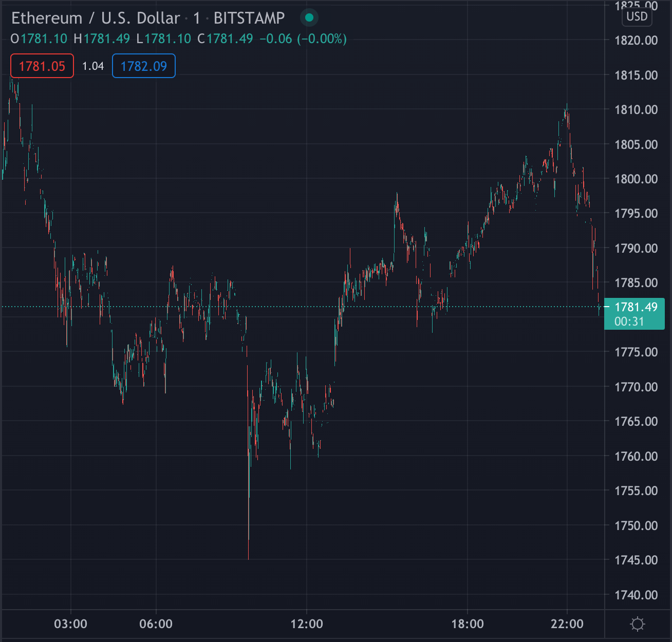Click the 1760.00 price axis label
Screen dimensions: 672x642
click(636, 456)
